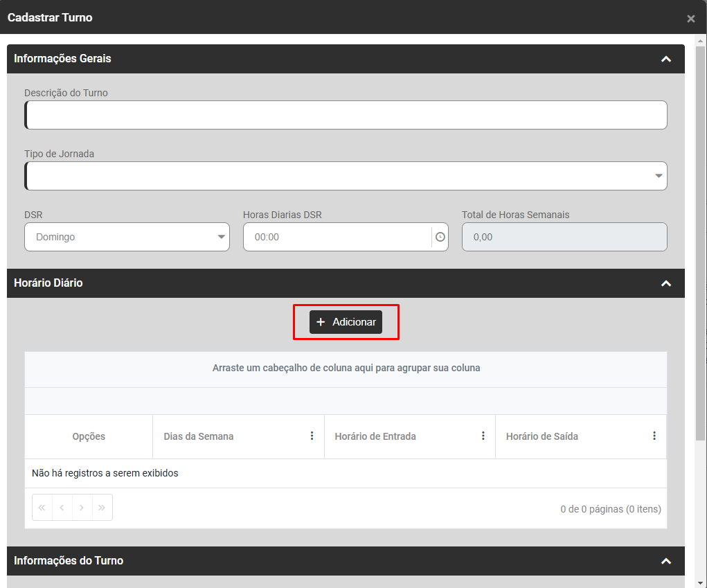Collapse the Horário Diário section

666,283
